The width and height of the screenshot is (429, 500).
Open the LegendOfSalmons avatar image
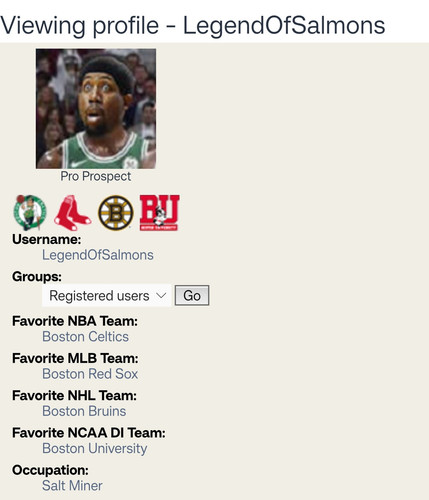point(96,109)
